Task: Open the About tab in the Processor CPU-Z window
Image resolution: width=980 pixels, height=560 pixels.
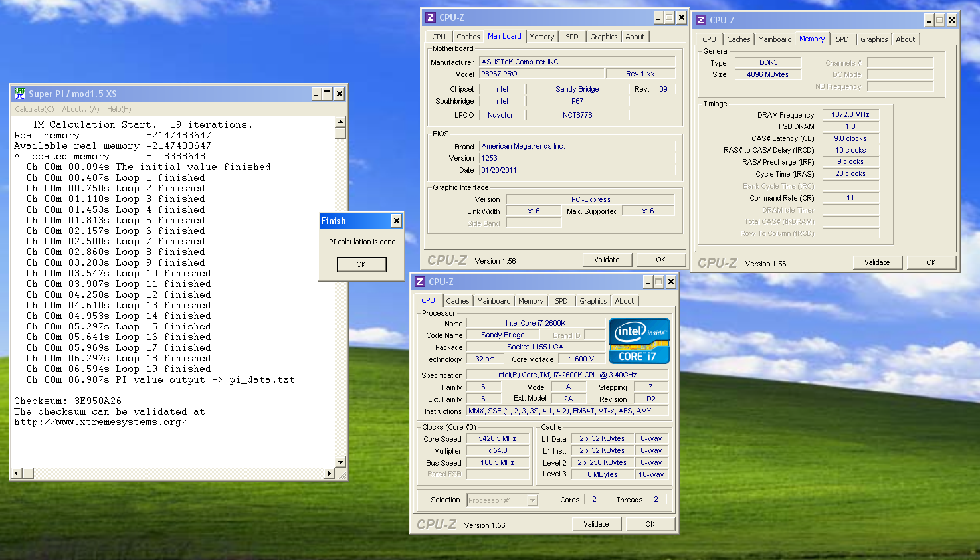Action: (625, 301)
